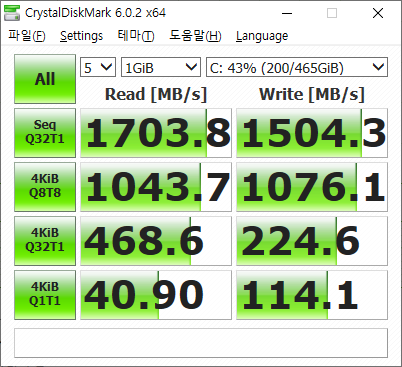The width and height of the screenshot is (402, 367).
Task: Click the 4KiB Q32T1 read value 468.6
Action: (x=156, y=241)
